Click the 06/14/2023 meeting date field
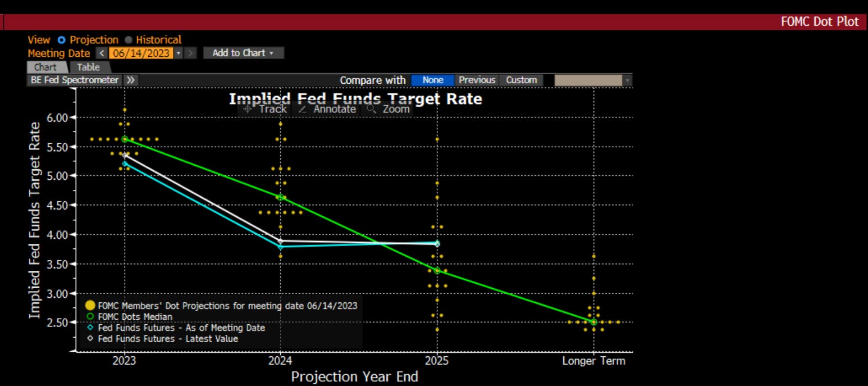Viewport: 868px width, 386px height. coord(141,53)
